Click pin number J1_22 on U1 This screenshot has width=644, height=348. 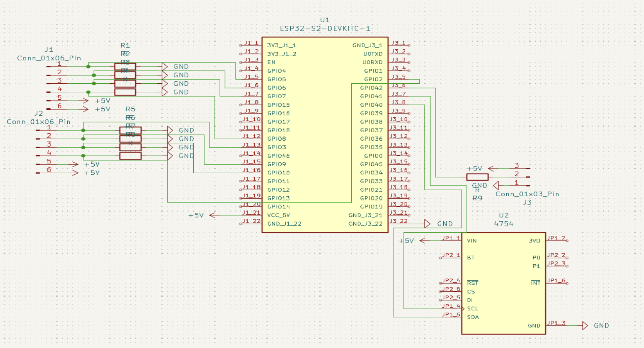tap(251, 221)
